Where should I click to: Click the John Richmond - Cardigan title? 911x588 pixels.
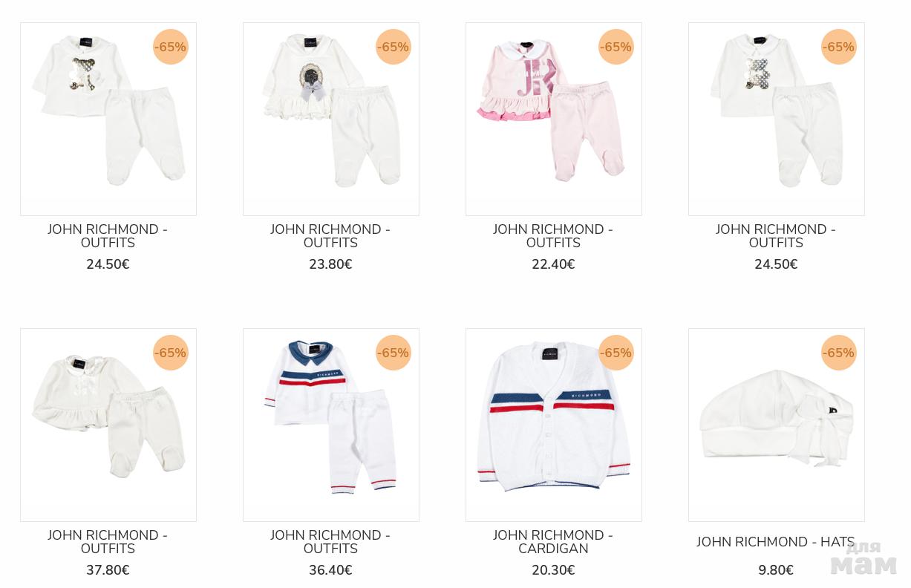(x=553, y=542)
